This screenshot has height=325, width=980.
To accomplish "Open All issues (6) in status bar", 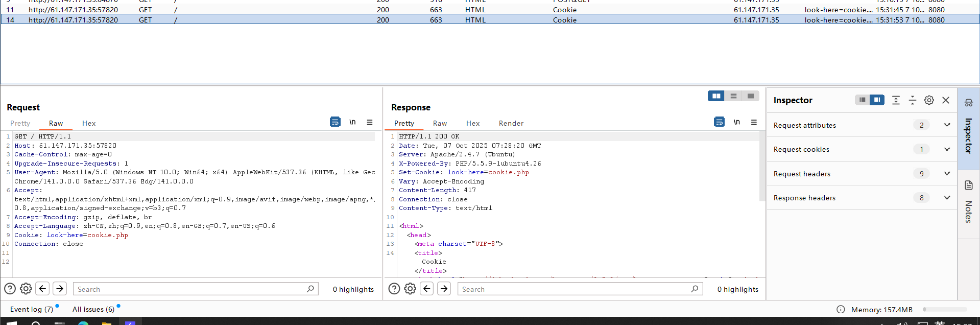I will [93, 309].
